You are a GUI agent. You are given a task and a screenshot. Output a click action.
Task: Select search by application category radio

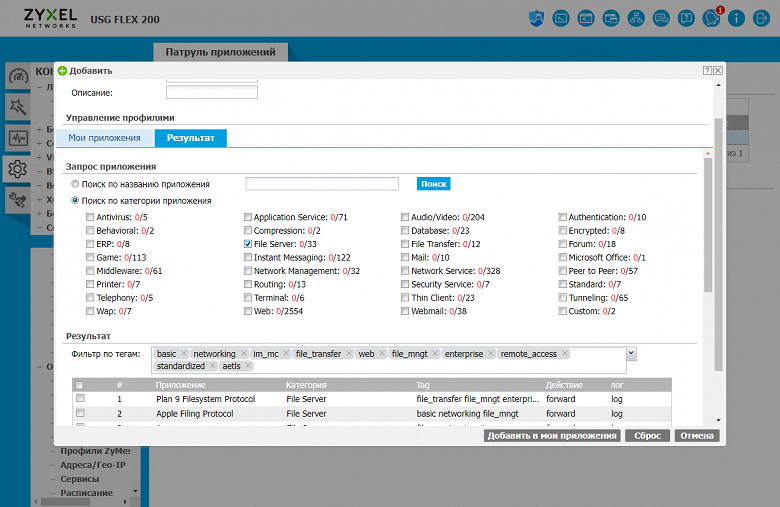pyautogui.click(x=75, y=201)
